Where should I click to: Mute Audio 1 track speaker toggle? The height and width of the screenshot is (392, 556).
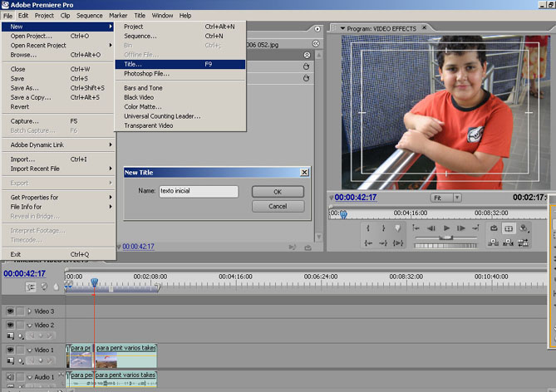[x=10, y=377]
